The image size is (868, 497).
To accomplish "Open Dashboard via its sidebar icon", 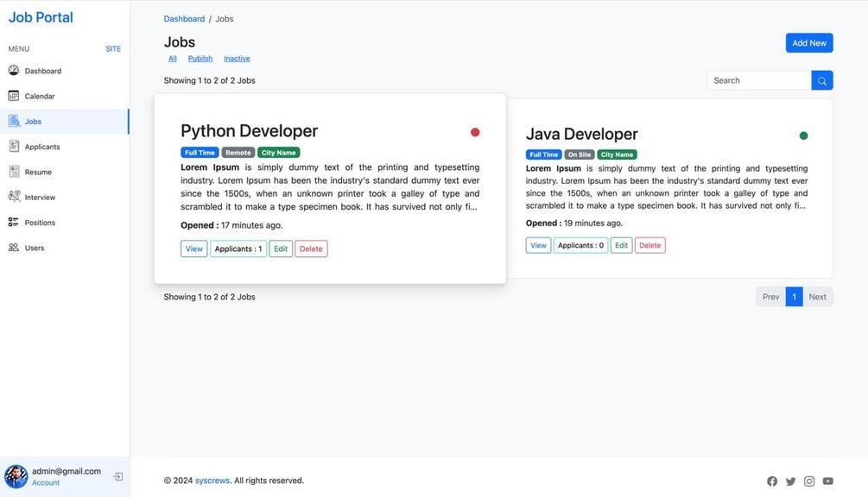I will pos(14,71).
